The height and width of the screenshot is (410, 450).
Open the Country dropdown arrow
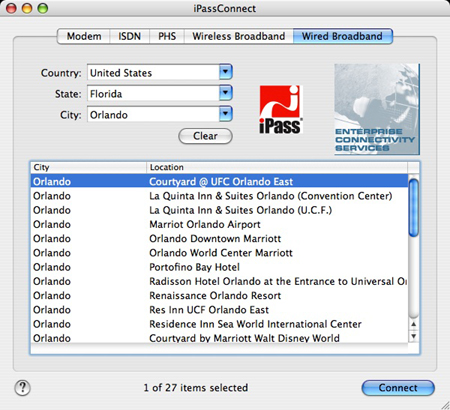[226, 72]
